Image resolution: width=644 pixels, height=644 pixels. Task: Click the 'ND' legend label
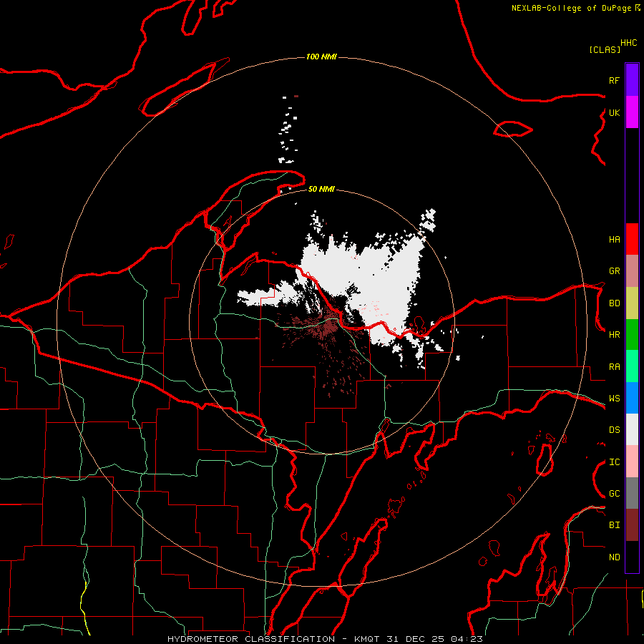(614, 557)
